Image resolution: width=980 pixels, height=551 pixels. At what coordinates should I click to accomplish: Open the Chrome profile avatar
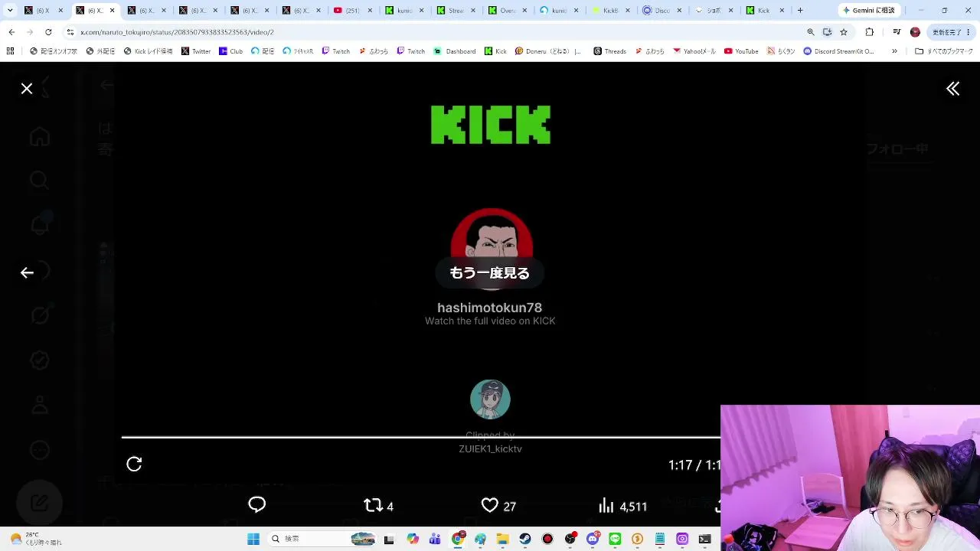915,32
